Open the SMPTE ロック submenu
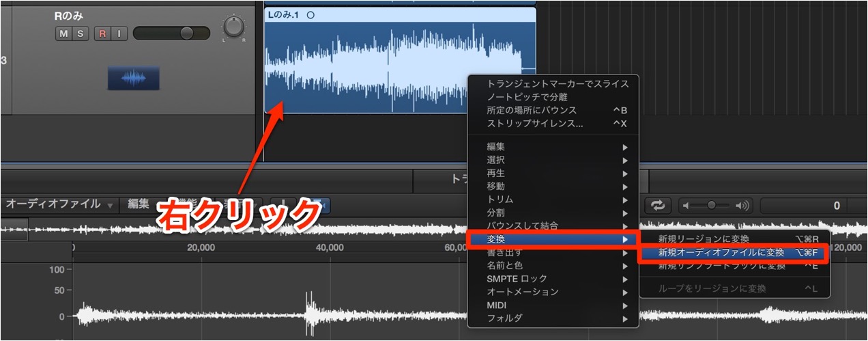 coord(553,279)
